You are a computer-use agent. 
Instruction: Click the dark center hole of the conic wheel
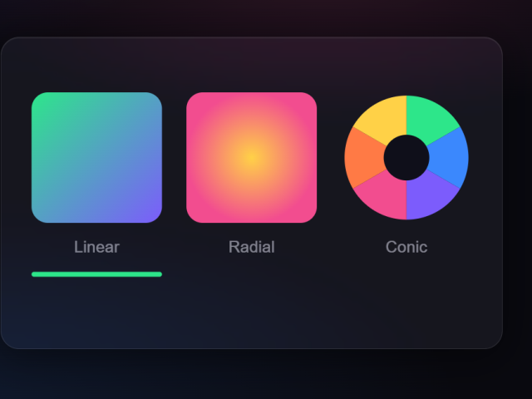pos(406,157)
